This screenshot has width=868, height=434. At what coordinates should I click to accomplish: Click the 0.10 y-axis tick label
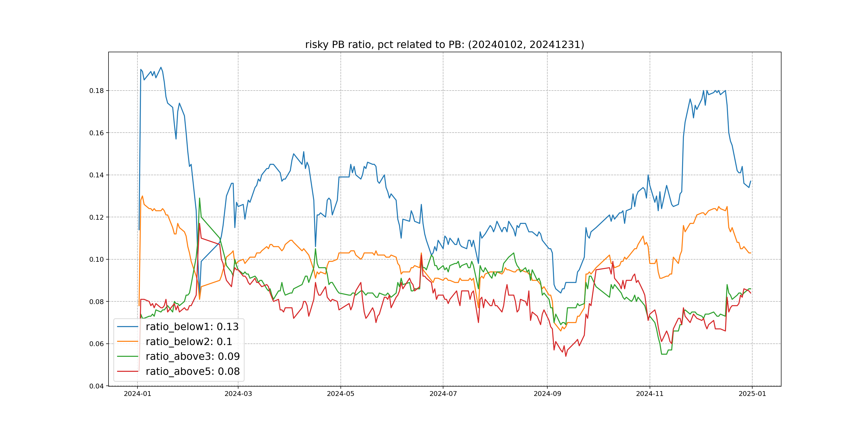point(96,259)
